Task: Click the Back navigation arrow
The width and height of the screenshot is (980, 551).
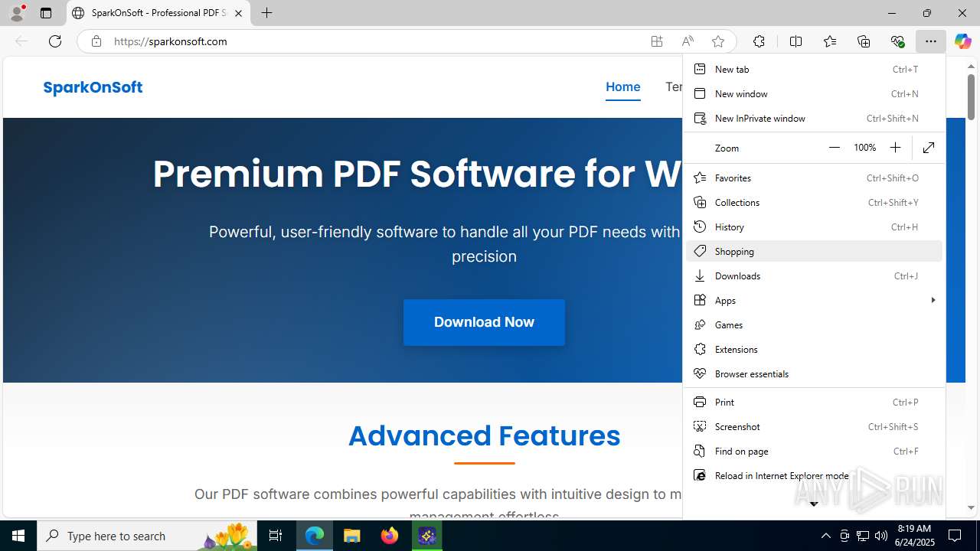Action: [x=21, y=41]
